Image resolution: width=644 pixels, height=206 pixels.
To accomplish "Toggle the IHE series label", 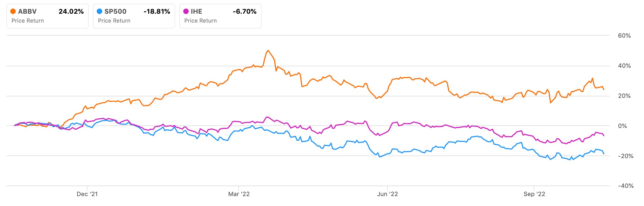I will tap(197, 11).
